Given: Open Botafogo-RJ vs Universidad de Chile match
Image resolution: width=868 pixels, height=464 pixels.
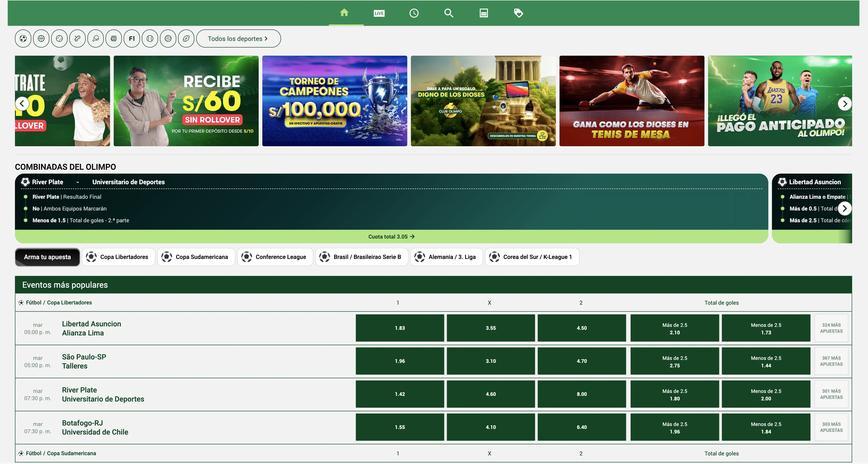Looking at the screenshot, I should (x=95, y=427).
